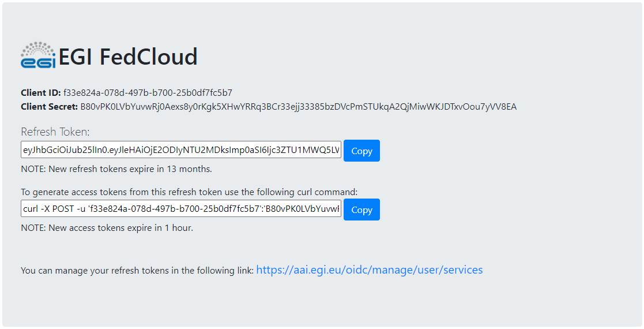Click the bold Client Secret label
This screenshot has height=329, width=644.
49,106
